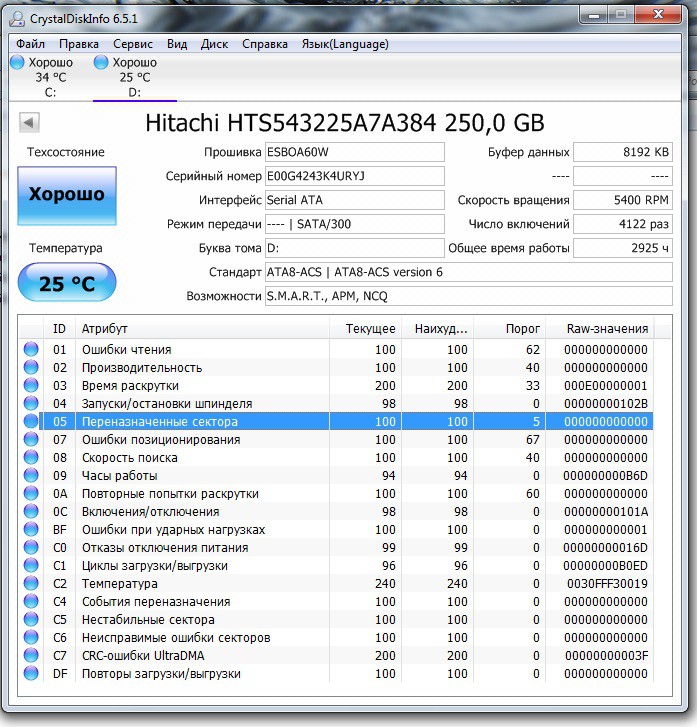Open the Язык(Language) menu
697x727 pixels.
[345, 44]
